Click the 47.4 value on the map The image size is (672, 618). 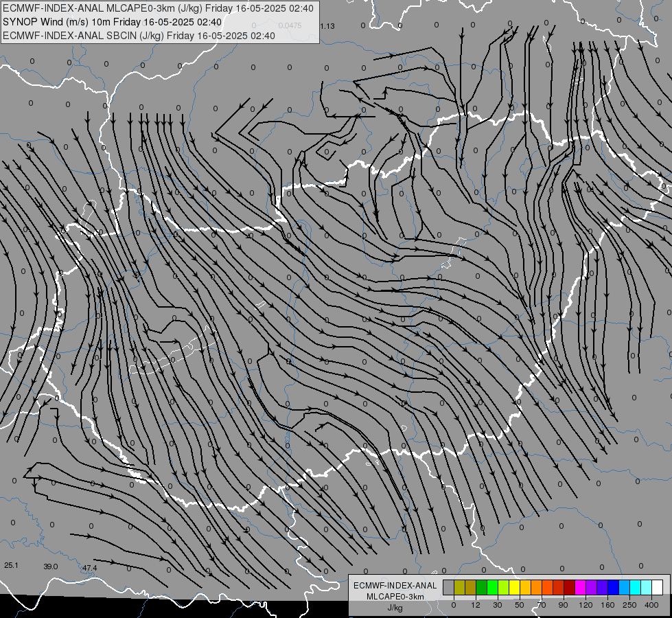pyautogui.click(x=89, y=568)
